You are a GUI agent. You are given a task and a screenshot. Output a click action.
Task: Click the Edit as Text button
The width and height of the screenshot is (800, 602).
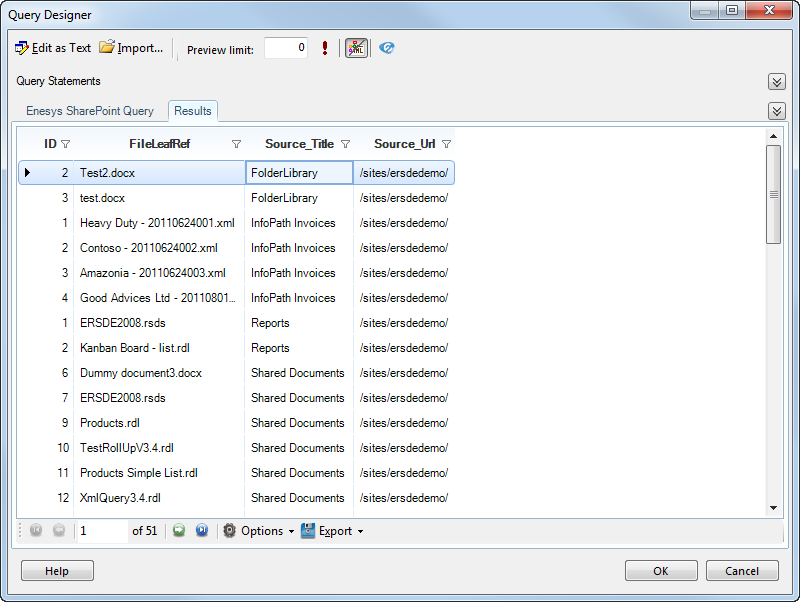click(x=53, y=48)
